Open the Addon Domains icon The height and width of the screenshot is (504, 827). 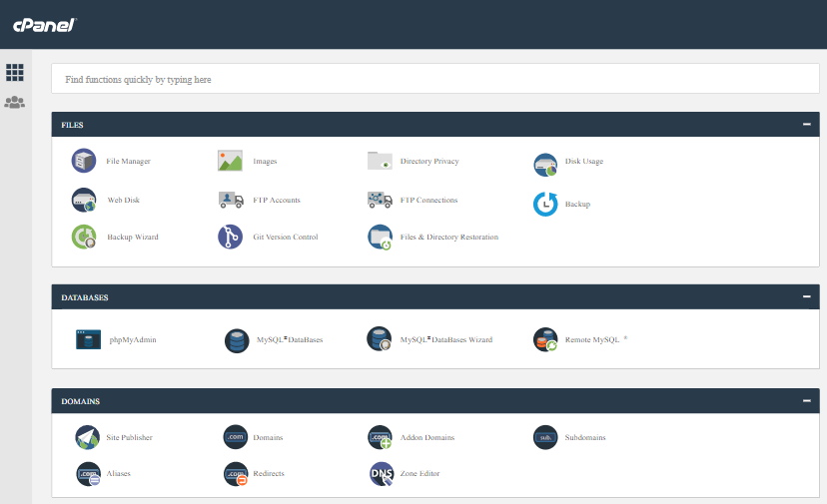(x=380, y=437)
